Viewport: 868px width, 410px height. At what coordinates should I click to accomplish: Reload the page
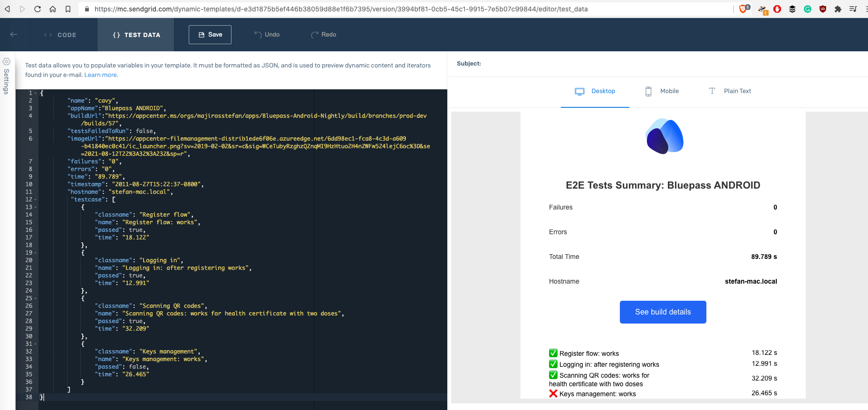(x=38, y=9)
